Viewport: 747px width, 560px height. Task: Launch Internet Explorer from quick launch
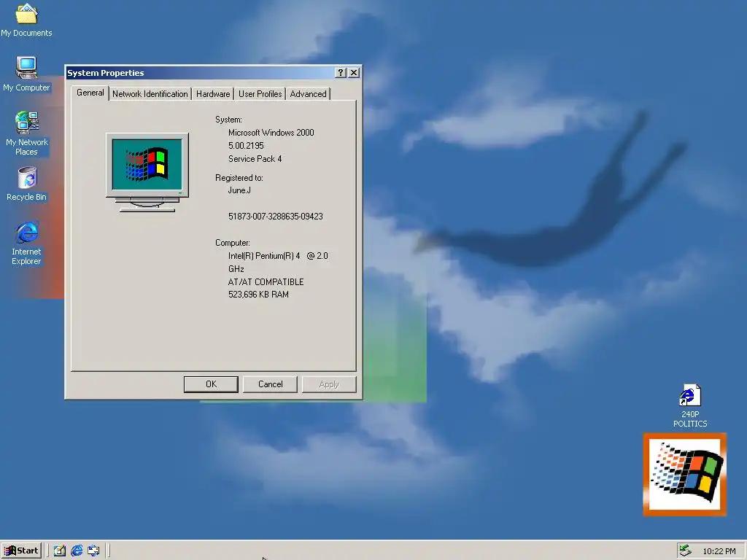(76, 551)
